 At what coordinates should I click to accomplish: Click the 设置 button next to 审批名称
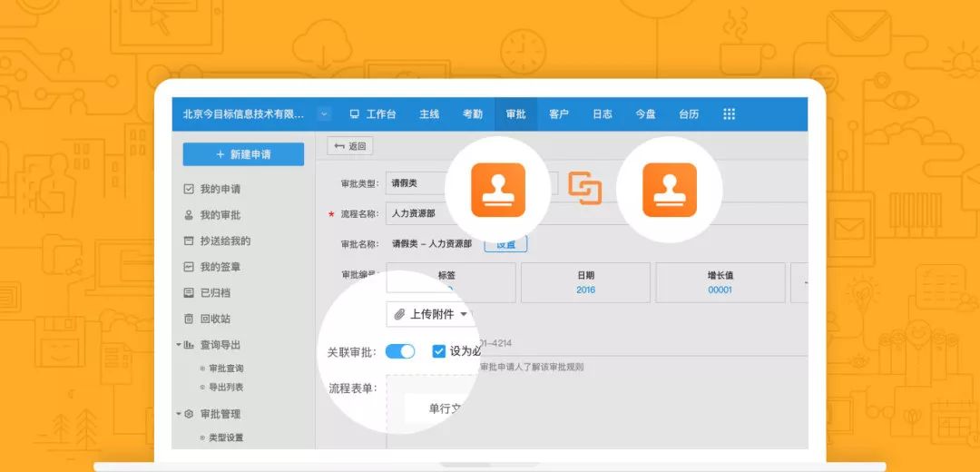(x=505, y=244)
